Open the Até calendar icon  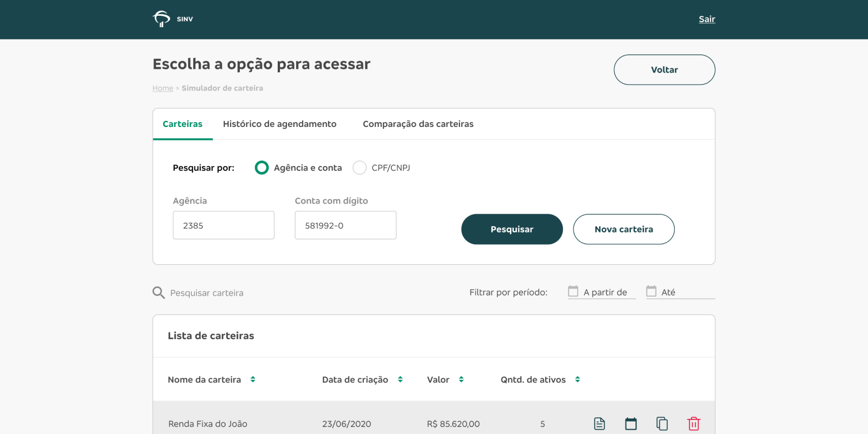[651, 291]
